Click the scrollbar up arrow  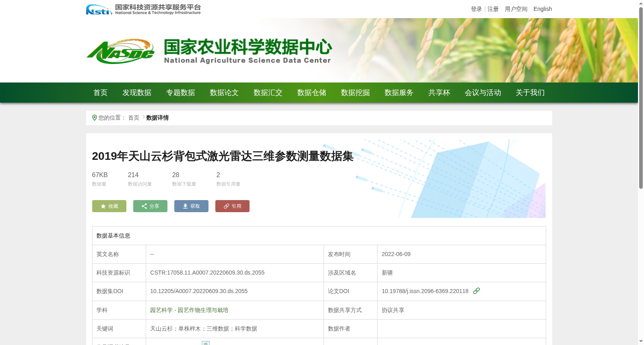[641, 3]
